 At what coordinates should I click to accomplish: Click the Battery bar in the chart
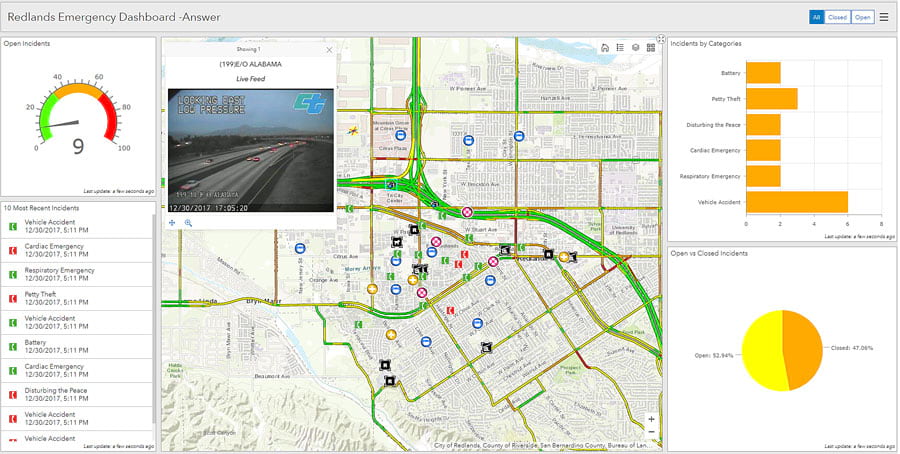763,73
